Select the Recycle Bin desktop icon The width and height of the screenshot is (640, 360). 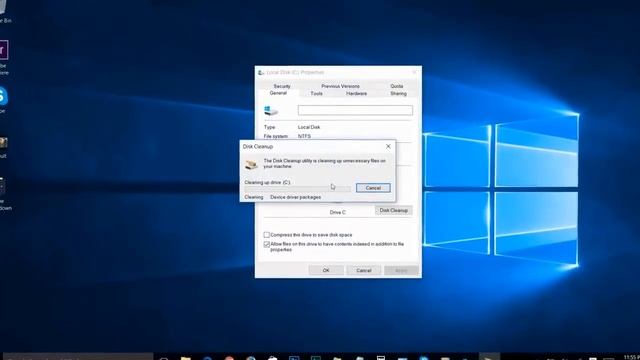point(4,11)
